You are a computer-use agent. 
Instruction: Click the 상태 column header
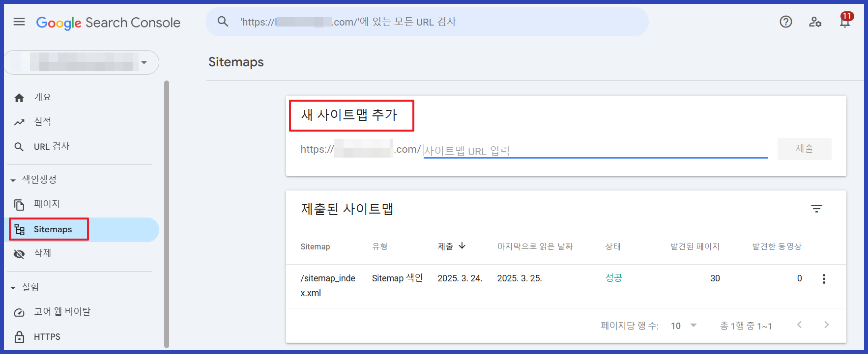coord(612,246)
